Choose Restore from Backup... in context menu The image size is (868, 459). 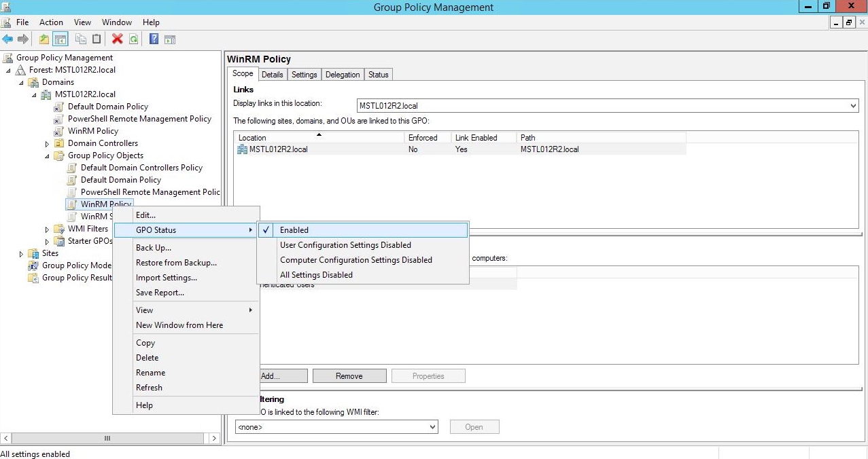tap(186, 263)
